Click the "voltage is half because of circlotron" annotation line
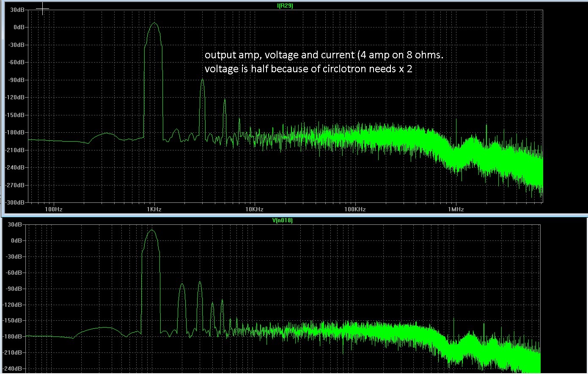 point(308,68)
